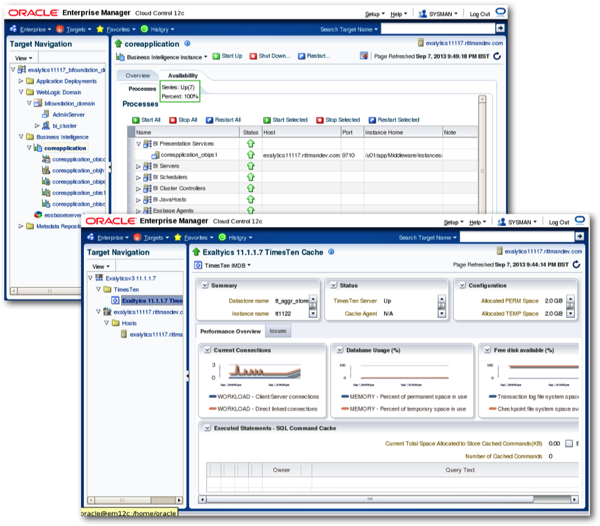Screen dimensions: 600x526
Task: Click Stop Selected in the Processes toolbar
Action: pos(338,120)
